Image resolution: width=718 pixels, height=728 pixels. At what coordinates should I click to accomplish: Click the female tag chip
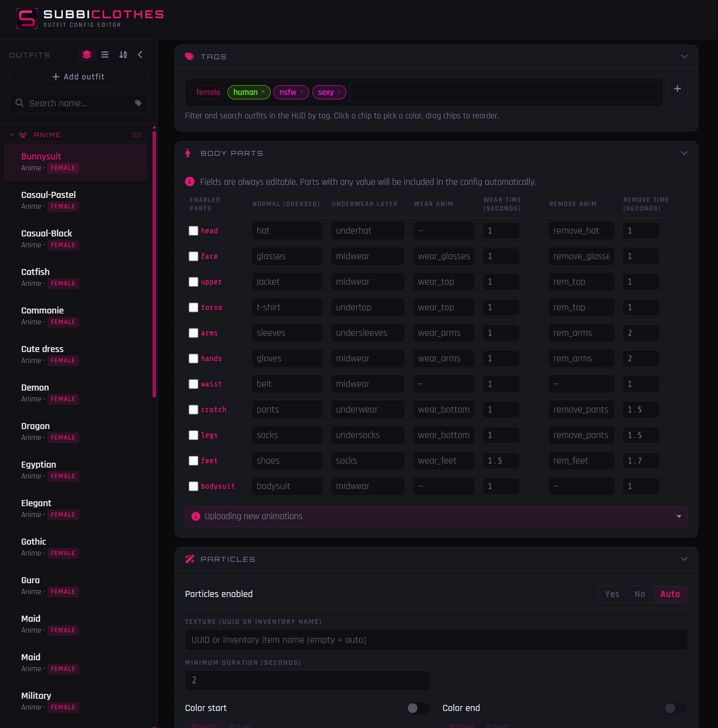click(208, 92)
